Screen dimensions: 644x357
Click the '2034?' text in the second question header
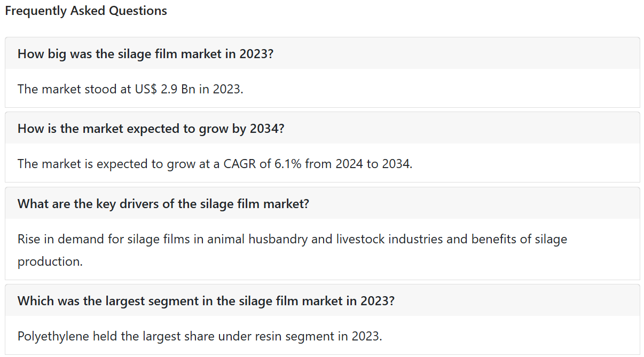pyautogui.click(x=267, y=129)
